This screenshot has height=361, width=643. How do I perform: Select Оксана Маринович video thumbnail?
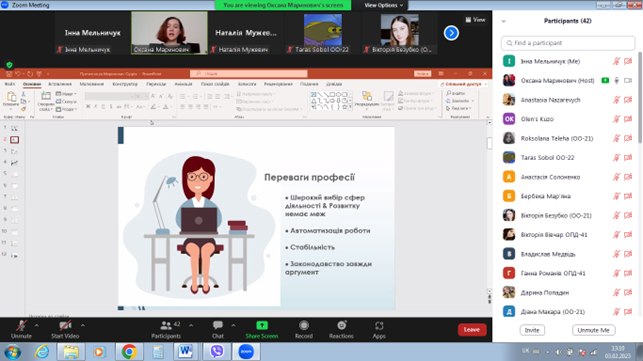click(x=169, y=33)
